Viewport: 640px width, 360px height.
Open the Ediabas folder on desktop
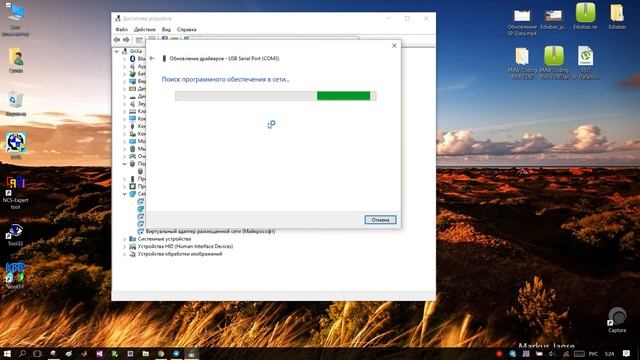tap(617, 17)
